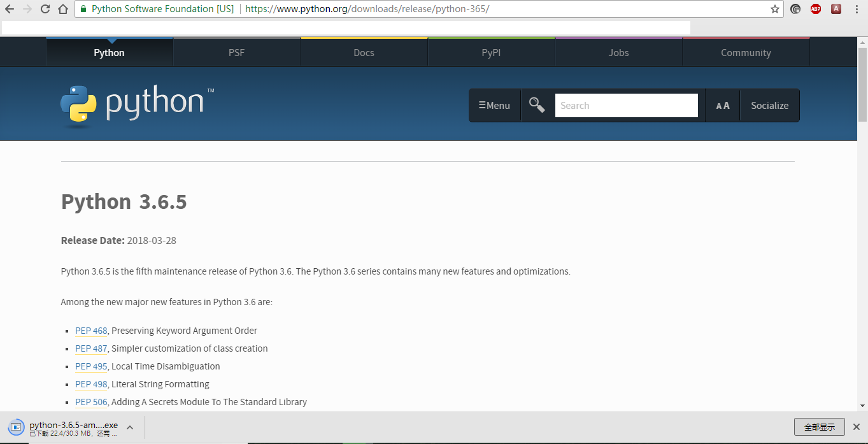Image resolution: width=868 pixels, height=444 pixels.
Task: Click the red A extension icon
Action: (836, 9)
